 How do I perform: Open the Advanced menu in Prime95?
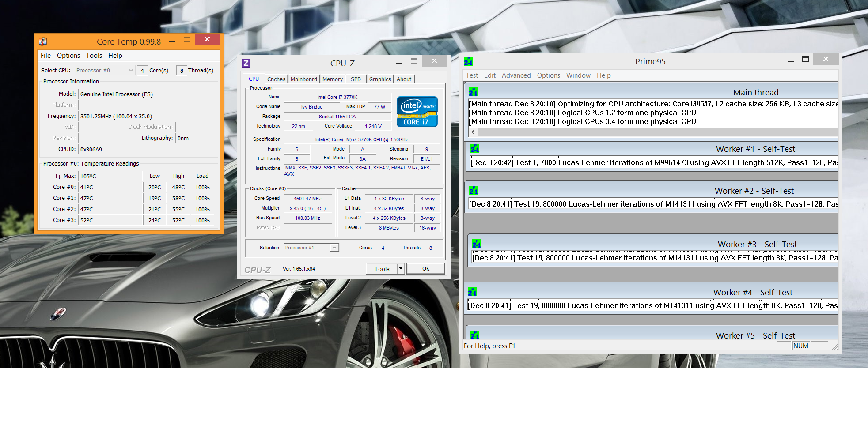(516, 75)
